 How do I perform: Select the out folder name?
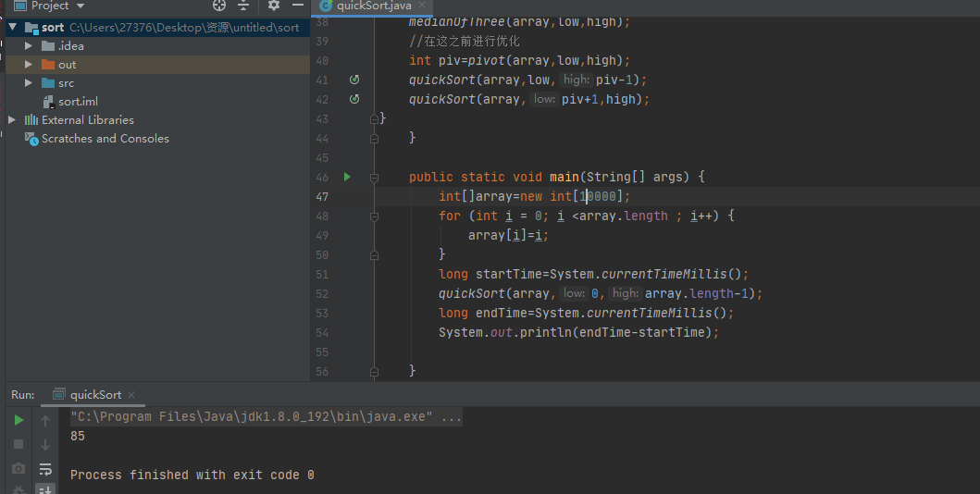point(67,65)
